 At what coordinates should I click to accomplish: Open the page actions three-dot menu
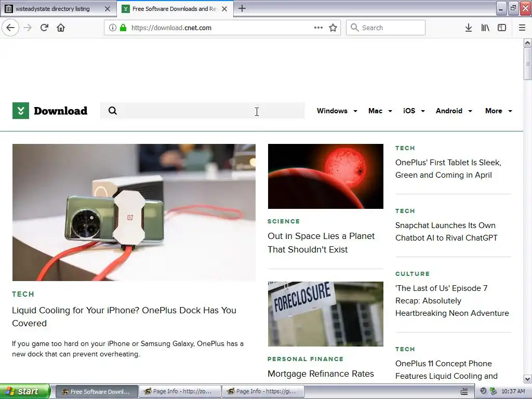click(x=318, y=28)
